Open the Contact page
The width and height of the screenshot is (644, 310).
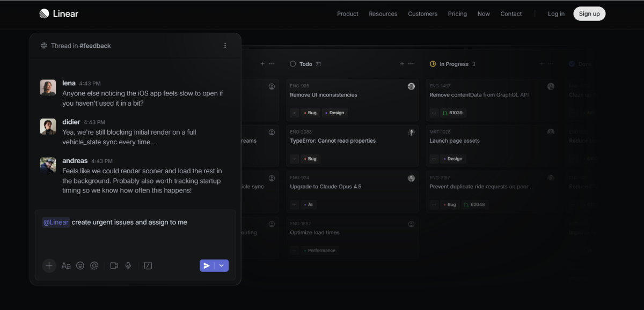(x=511, y=14)
